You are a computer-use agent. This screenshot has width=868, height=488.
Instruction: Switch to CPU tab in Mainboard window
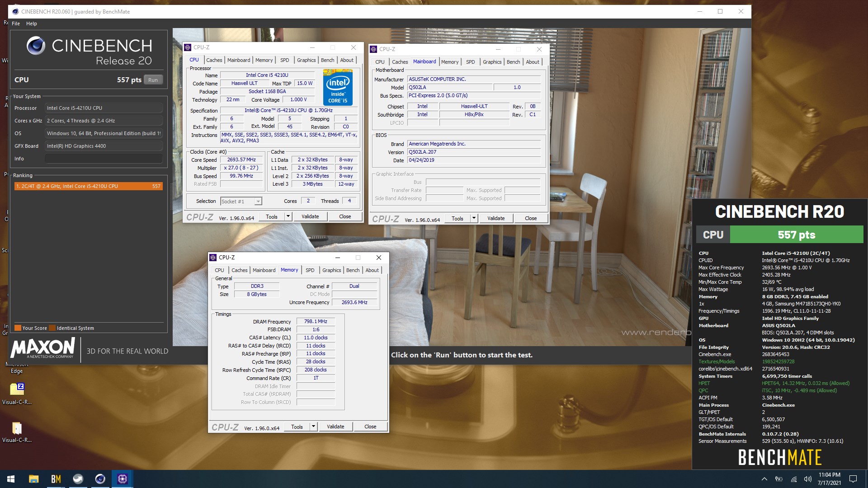coord(380,62)
